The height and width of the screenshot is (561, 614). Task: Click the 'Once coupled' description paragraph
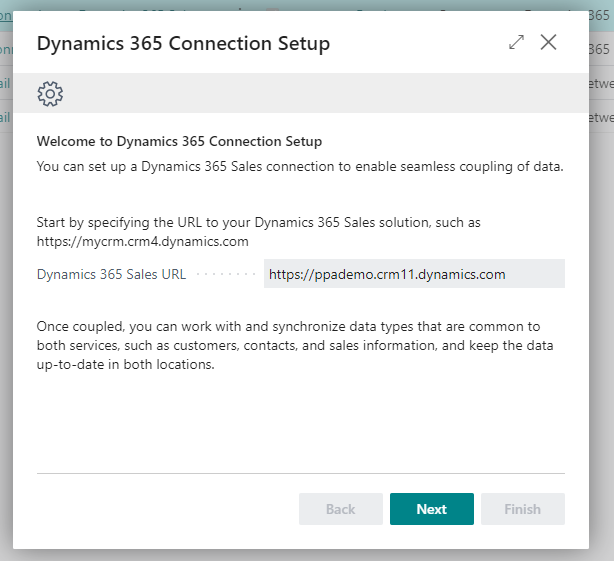[295, 345]
